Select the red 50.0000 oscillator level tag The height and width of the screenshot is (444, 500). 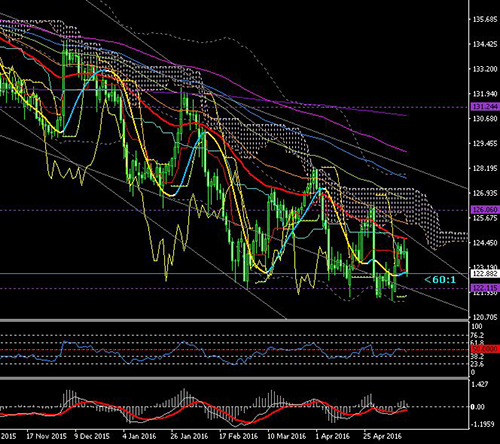point(485,349)
